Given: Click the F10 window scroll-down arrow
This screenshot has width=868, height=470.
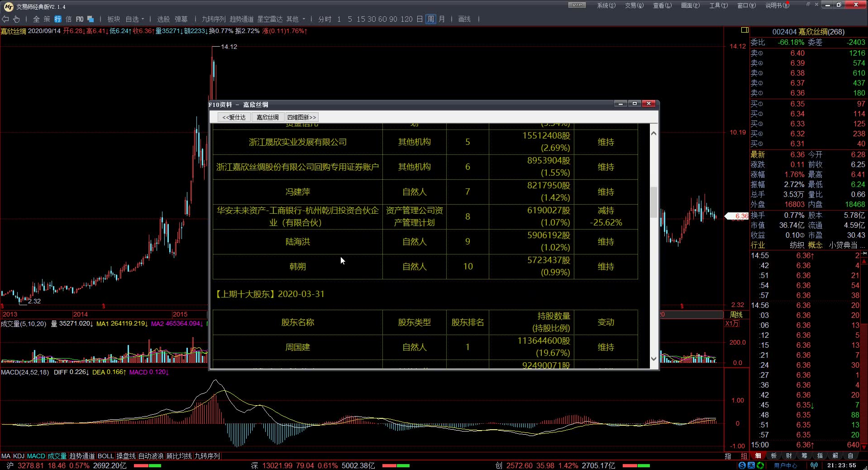Looking at the screenshot, I should tap(653, 359).
